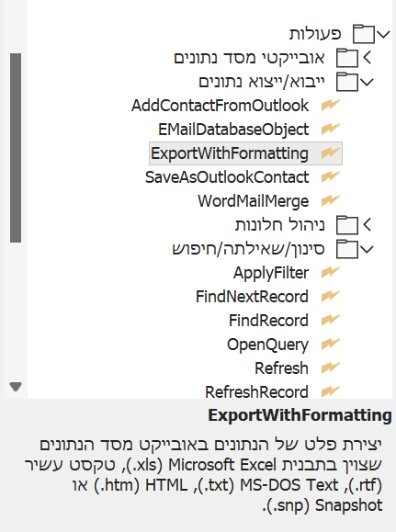
Task: Collapse the פעולות root folder chevron
Action: coord(383,34)
